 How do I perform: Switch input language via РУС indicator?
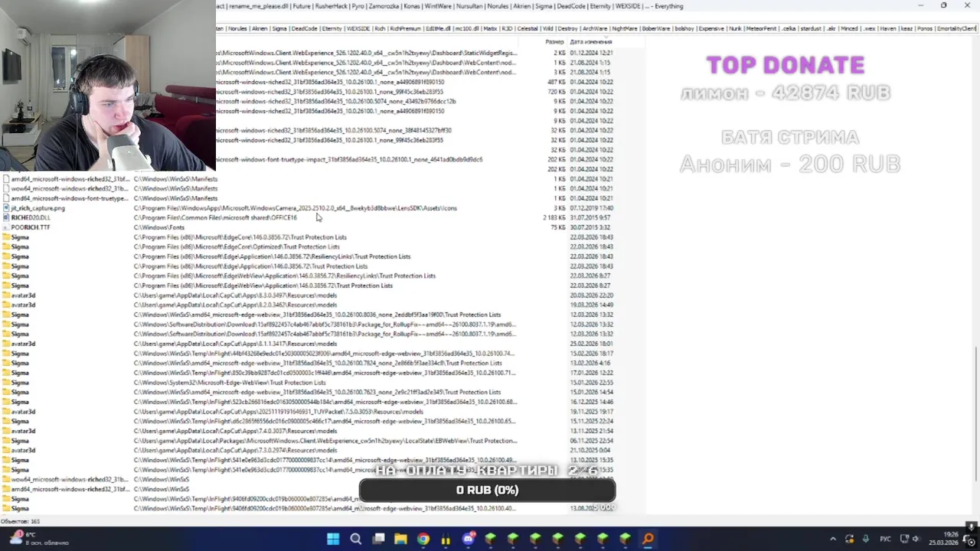886,539
